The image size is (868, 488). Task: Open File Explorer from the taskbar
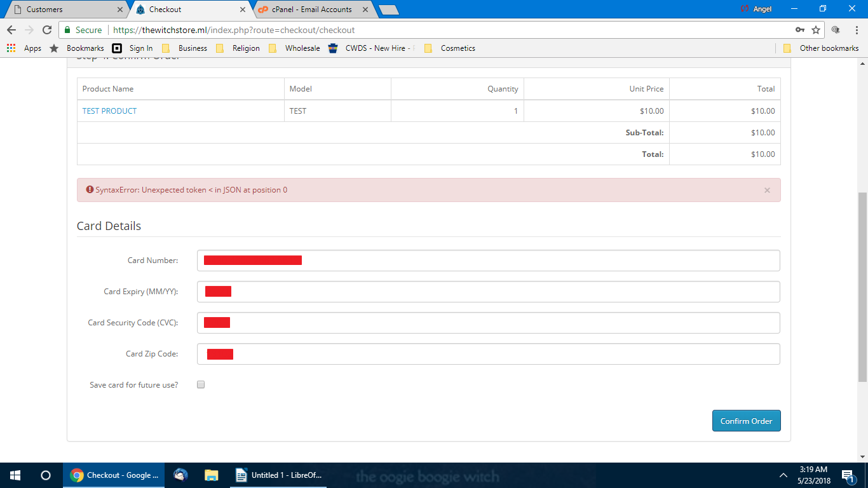tap(212, 475)
